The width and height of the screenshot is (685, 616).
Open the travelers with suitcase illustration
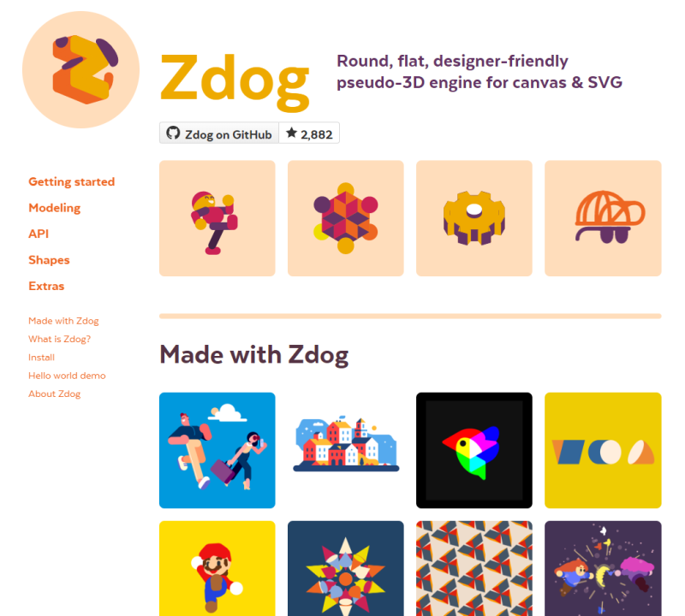click(217, 450)
